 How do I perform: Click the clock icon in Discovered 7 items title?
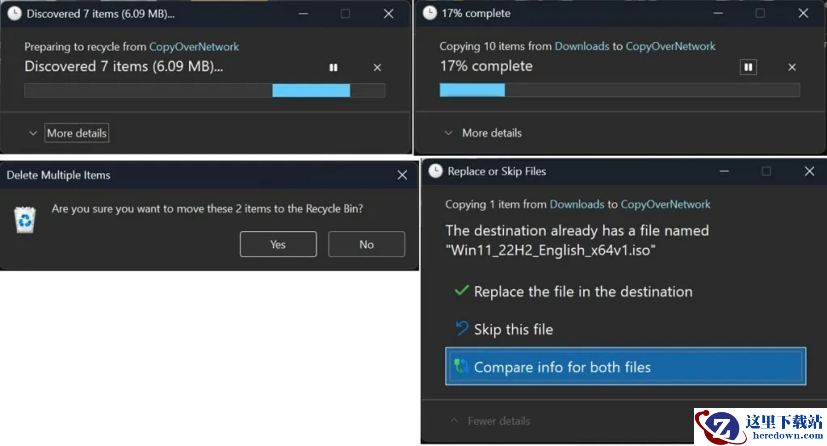[14, 13]
